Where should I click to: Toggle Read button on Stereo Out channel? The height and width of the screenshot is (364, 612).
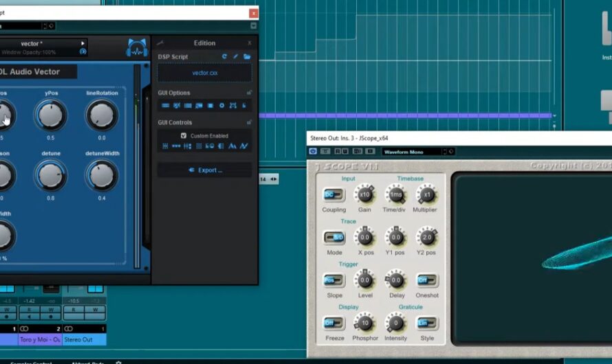74,310
